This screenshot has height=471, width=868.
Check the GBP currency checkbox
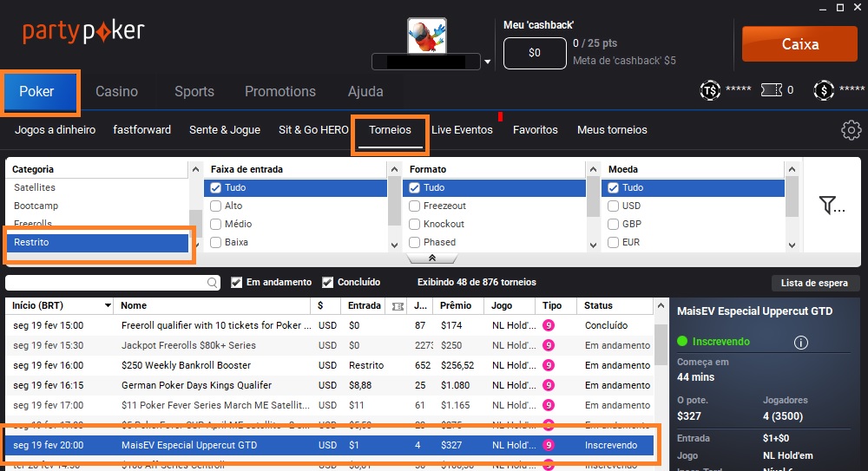coord(614,224)
